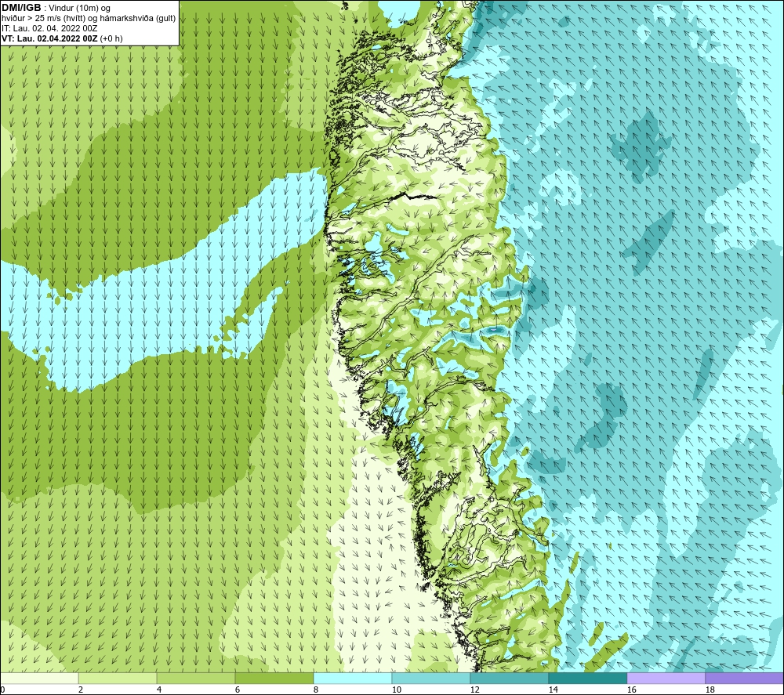Click the 16–18 m/s light purple swatch
This screenshot has width=784, height=695.
666,678
